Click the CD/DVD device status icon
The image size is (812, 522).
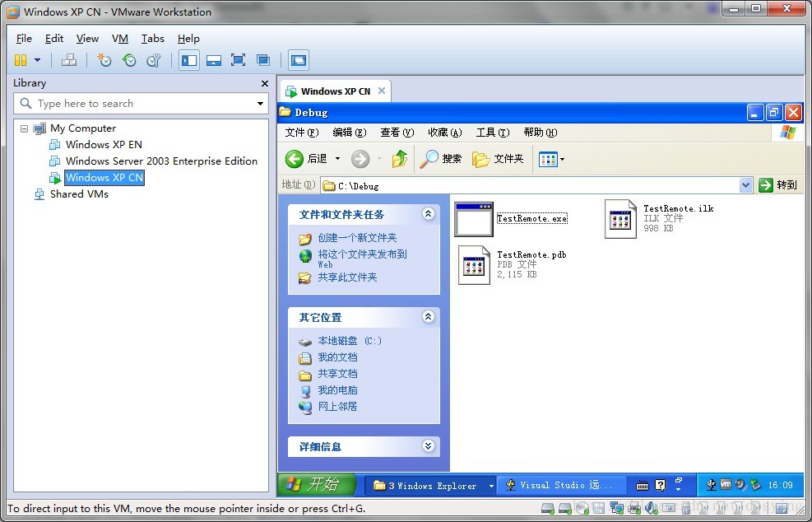click(x=582, y=508)
